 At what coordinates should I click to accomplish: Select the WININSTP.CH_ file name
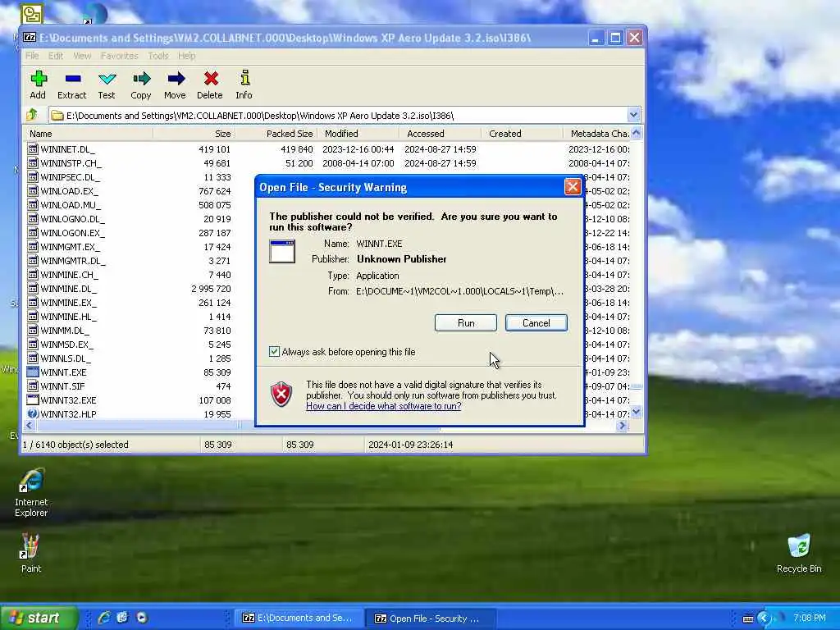click(71, 163)
